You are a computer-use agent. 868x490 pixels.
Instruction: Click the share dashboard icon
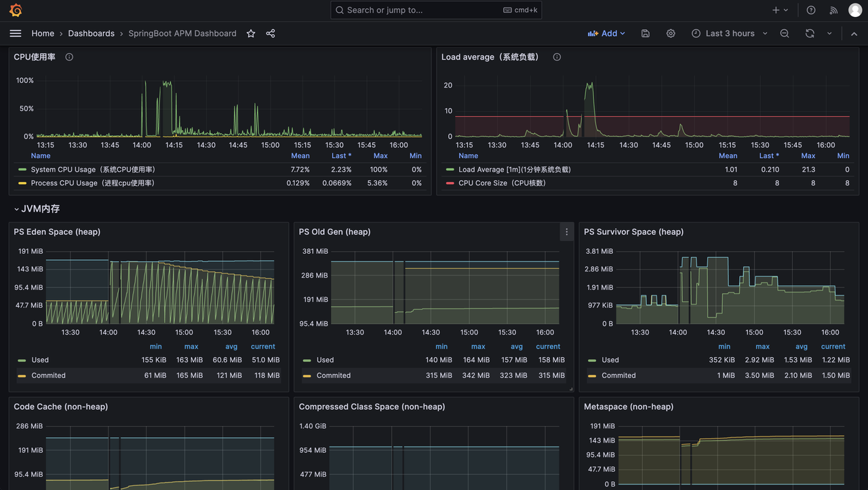click(271, 33)
